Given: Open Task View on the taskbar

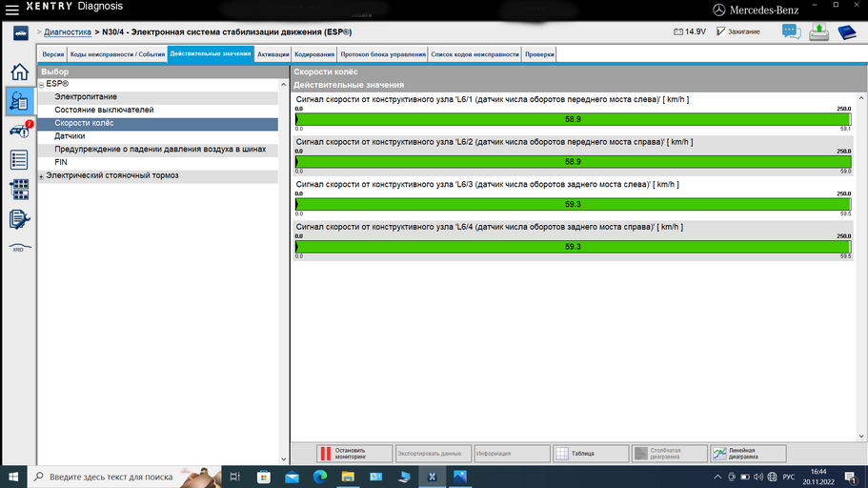Looking at the screenshot, I should click(x=235, y=477).
